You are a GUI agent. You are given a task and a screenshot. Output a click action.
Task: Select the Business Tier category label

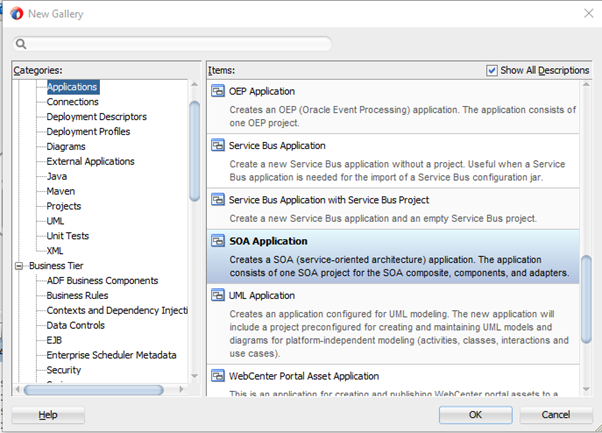coord(56,266)
